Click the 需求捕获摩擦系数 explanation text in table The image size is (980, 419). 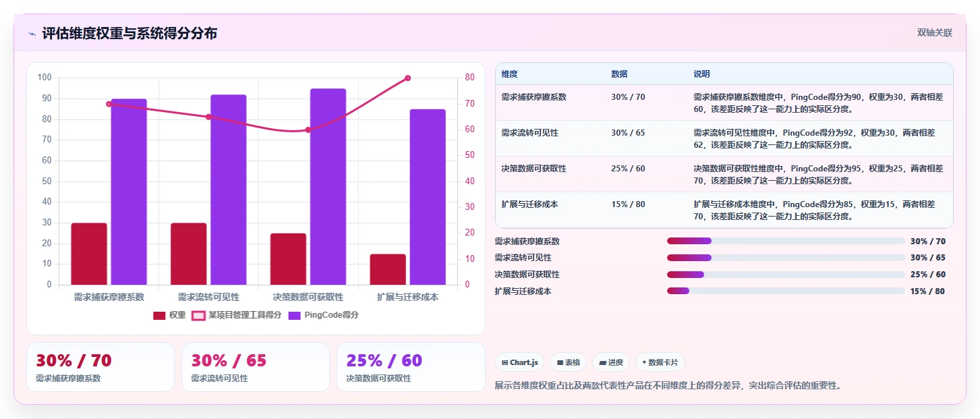[818, 103]
